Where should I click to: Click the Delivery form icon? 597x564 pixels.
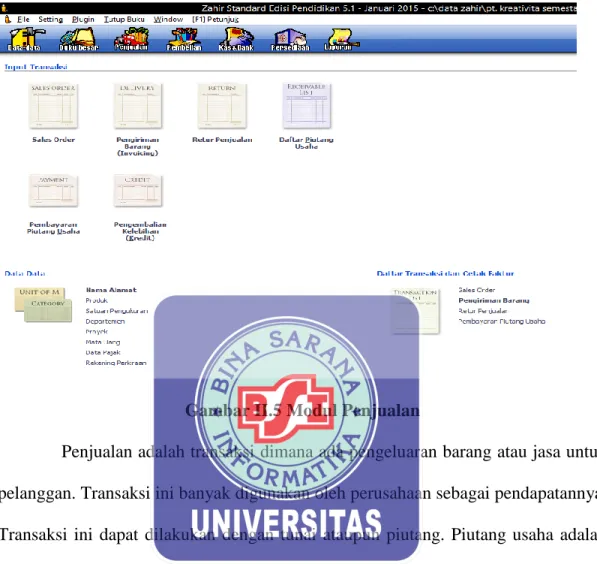click(x=138, y=106)
